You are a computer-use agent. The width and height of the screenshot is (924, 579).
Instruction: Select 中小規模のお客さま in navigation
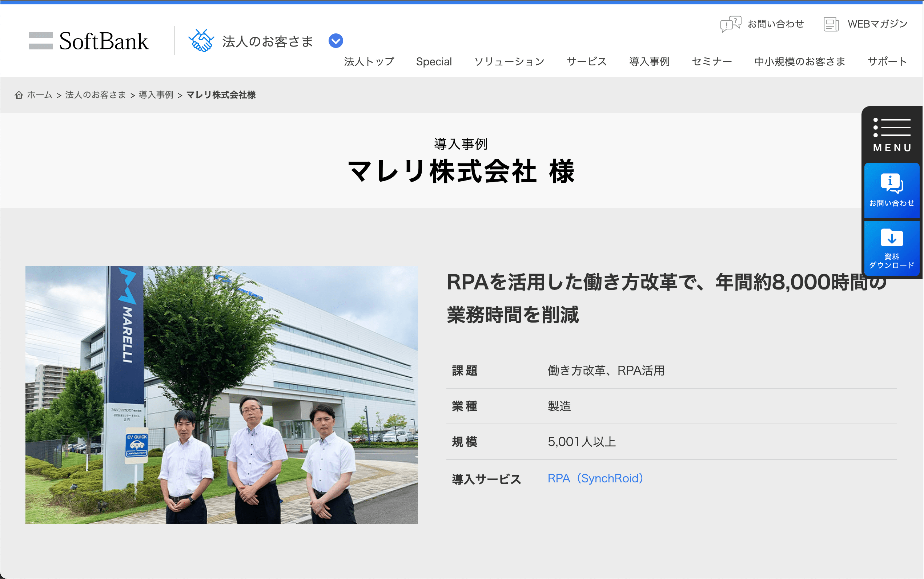799,62
